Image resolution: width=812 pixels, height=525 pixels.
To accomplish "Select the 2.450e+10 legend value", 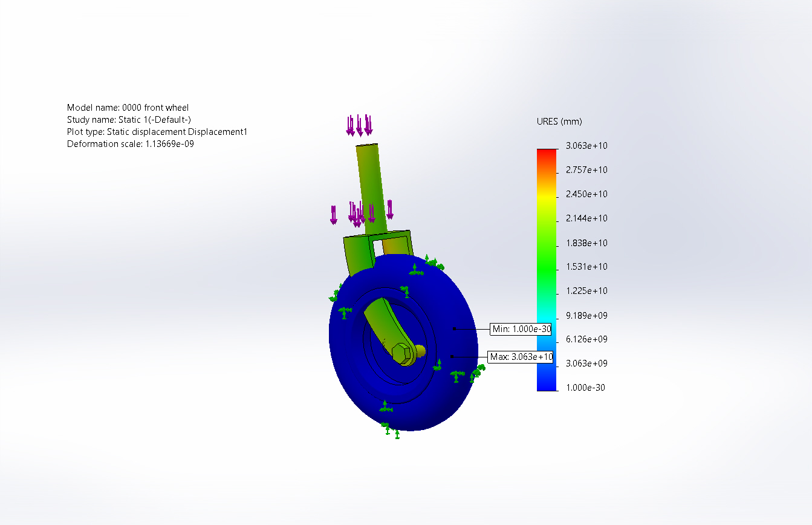I will tap(586, 194).
